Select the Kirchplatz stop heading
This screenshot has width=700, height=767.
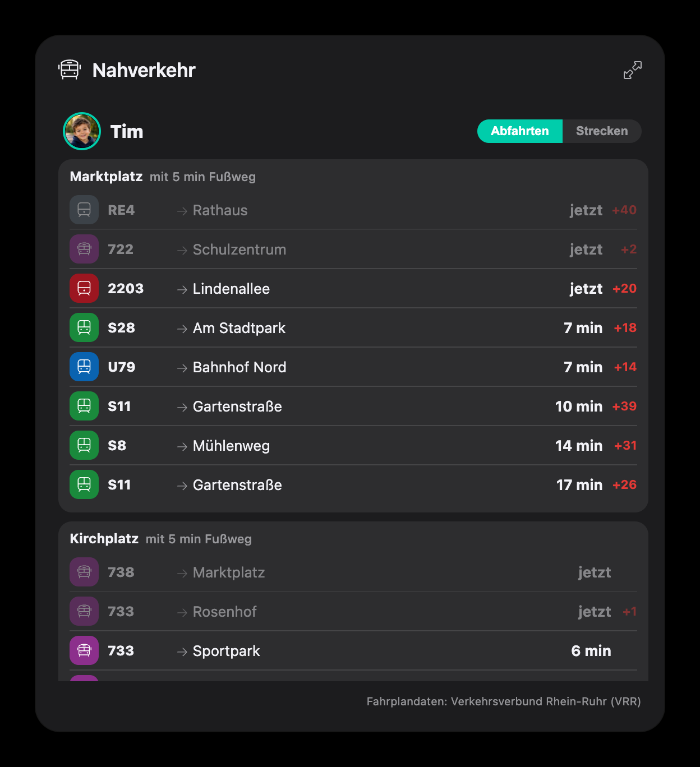(104, 539)
